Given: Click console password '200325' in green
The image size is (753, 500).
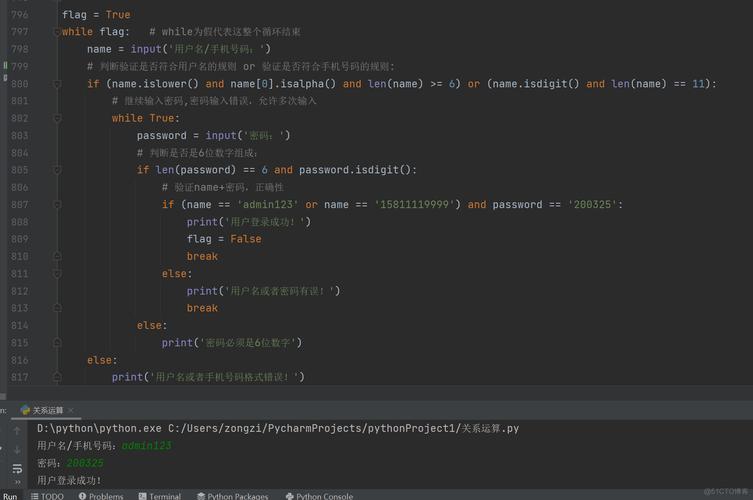Looking at the screenshot, I should [x=85, y=463].
